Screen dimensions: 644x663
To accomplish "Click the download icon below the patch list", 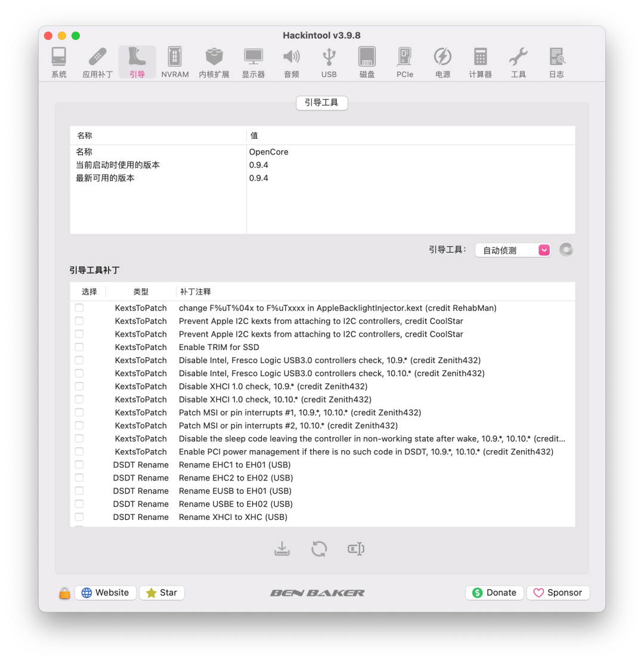I will click(x=282, y=549).
